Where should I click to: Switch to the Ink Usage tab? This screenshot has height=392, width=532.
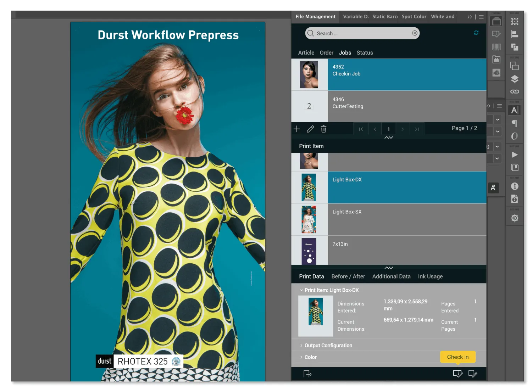coord(430,276)
